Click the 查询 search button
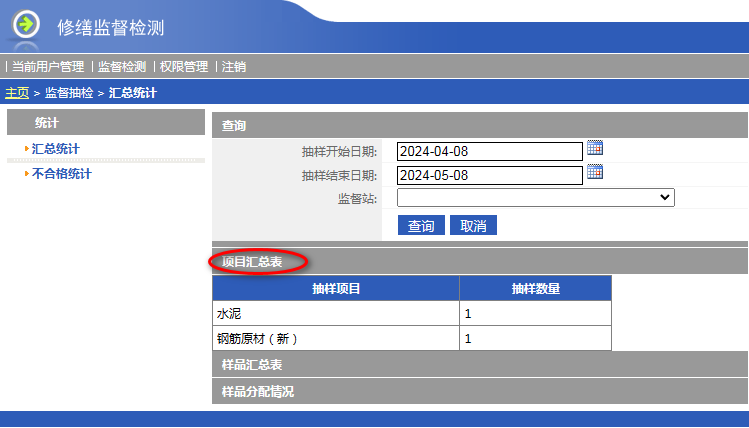The height and width of the screenshot is (428, 749). 421,226
